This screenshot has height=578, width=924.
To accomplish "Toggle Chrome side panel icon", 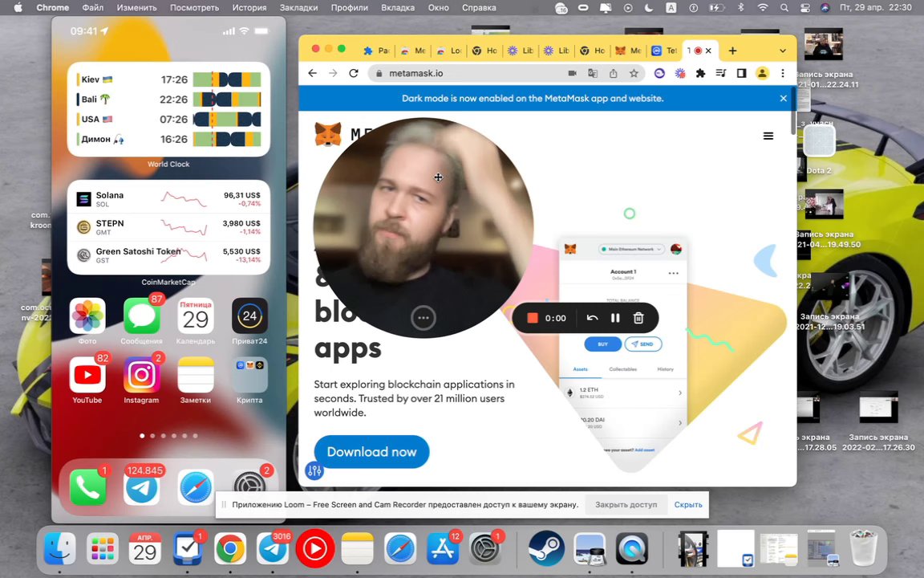I will pos(741,73).
